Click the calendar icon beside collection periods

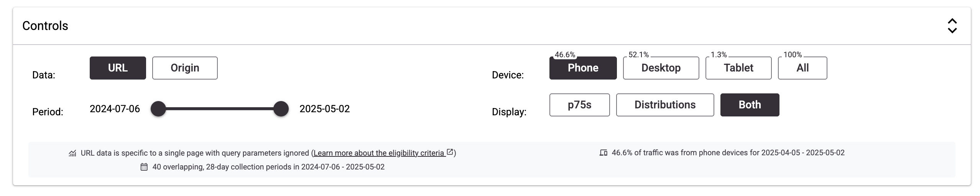coord(144,167)
